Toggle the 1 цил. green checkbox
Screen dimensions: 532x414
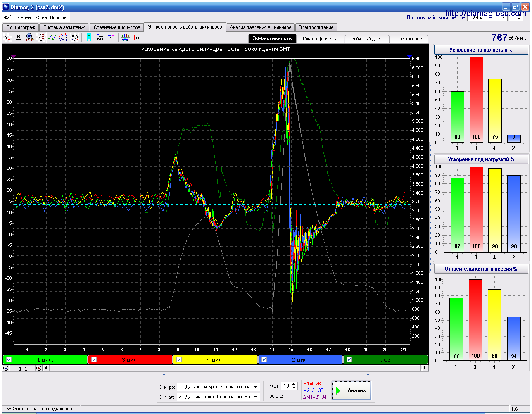pyautogui.click(x=9, y=359)
